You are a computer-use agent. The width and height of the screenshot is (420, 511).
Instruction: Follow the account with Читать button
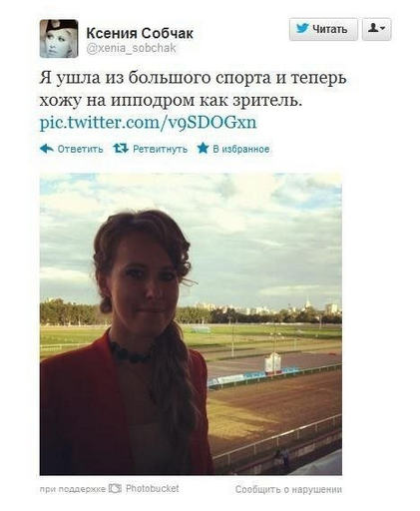(323, 29)
